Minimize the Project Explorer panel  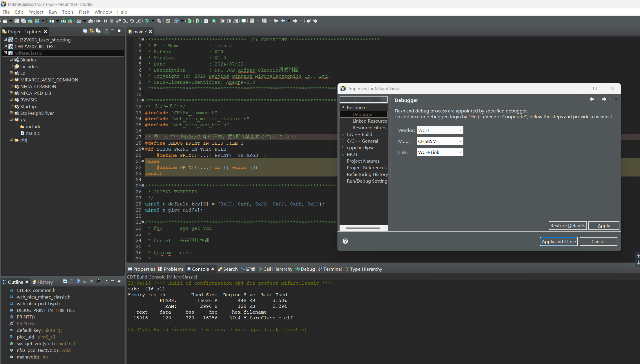(113, 30)
